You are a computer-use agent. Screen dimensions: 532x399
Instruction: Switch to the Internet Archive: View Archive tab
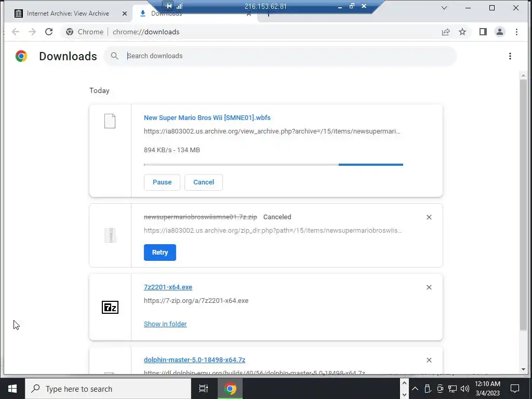[68, 13]
